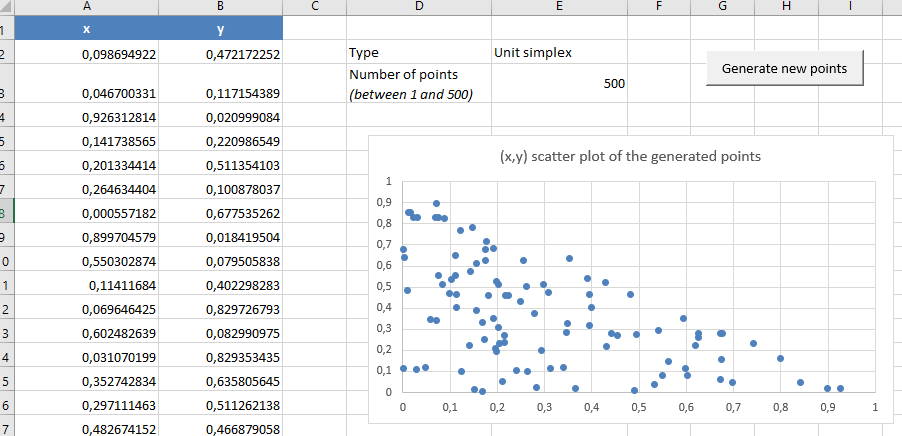Select cell with value 0,000557182
The height and width of the screenshot is (436, 902).
[86, 213]
